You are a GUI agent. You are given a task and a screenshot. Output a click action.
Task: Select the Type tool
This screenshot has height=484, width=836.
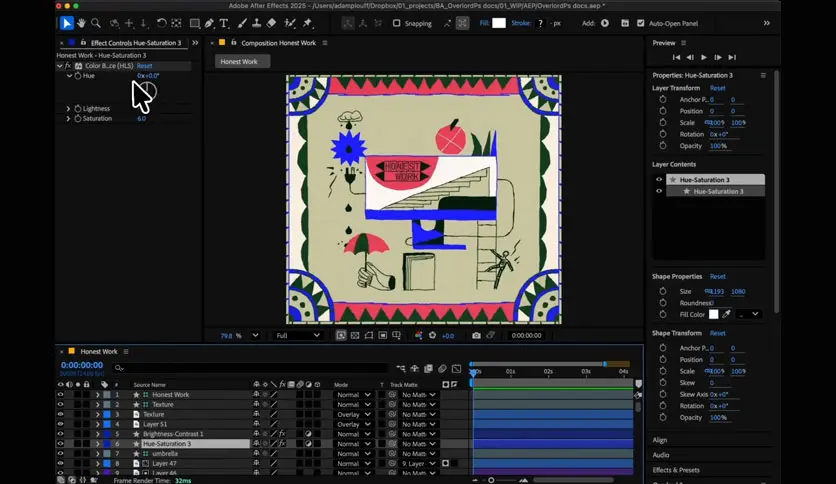coord(224,23)
